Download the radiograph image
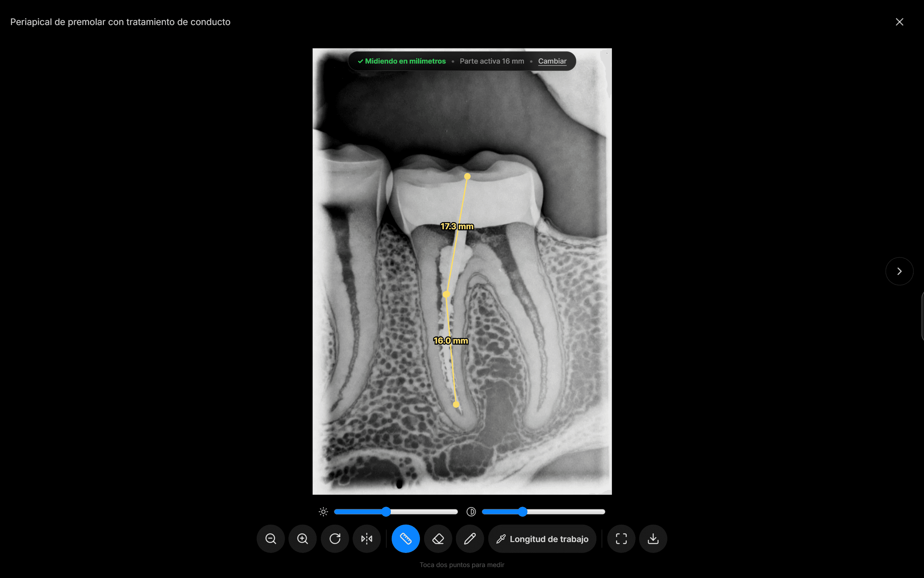This screenshot has height=578, width=924. 653,539
